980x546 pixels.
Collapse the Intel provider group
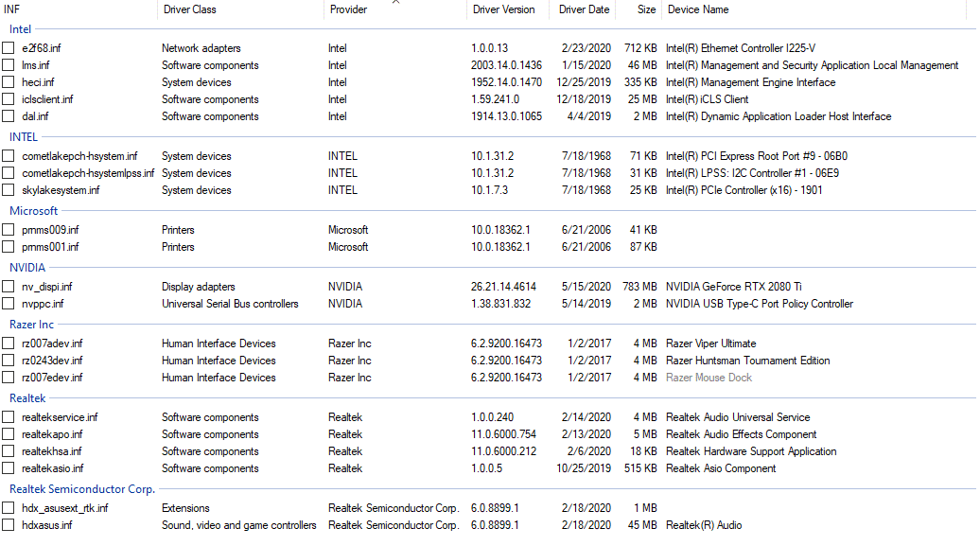coord(20,29)
